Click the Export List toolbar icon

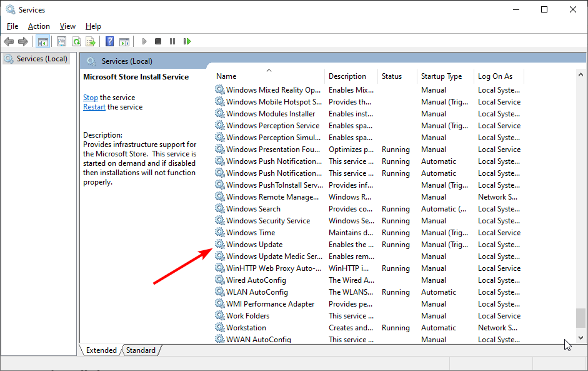point(91,41)
